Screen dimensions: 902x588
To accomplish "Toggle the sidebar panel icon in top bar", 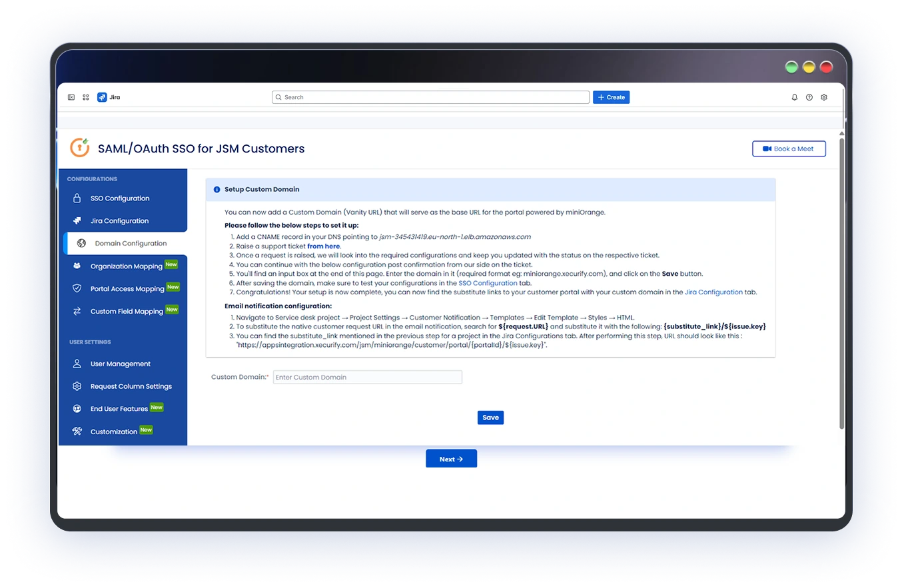I will (71, 97).
